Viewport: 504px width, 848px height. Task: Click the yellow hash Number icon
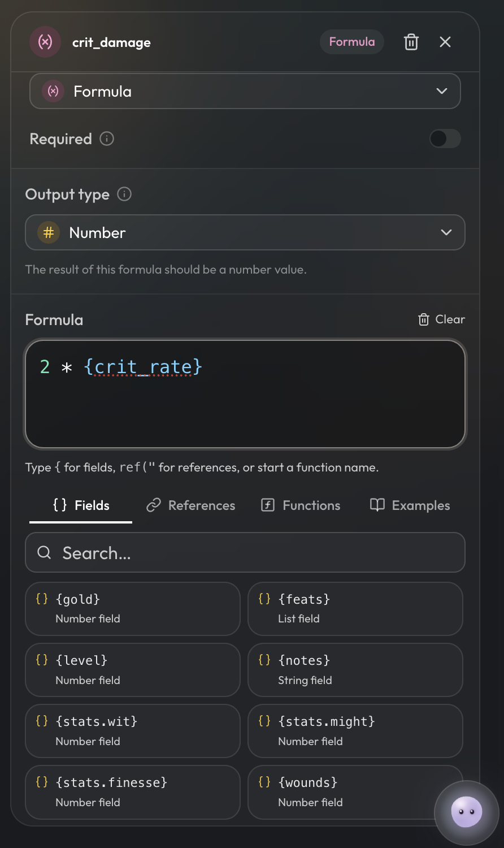pos(49,232)
